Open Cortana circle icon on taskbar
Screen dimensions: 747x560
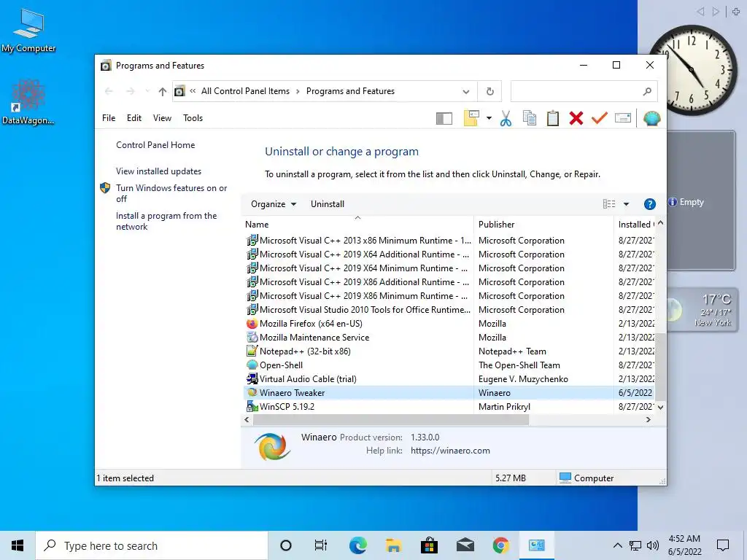286,545
